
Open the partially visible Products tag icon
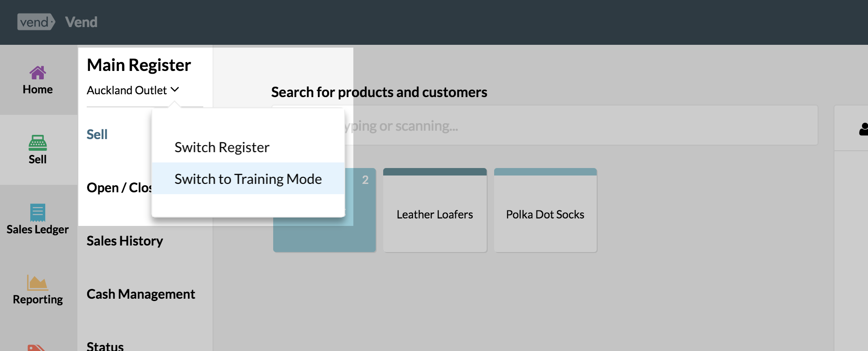36,348
